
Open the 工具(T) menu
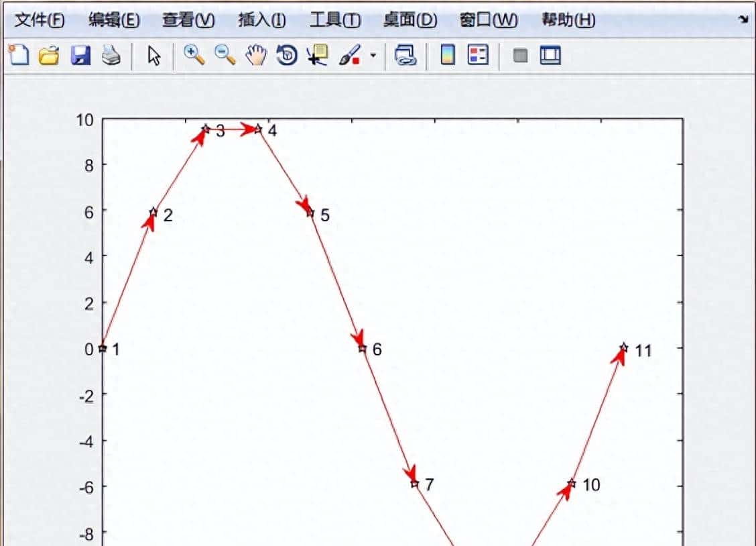pyautogui.click(x=334, y=20)
